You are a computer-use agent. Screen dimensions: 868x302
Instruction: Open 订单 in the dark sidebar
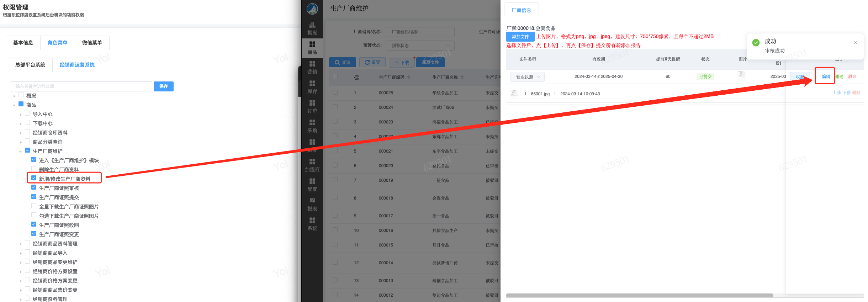[x=312, y=107]
